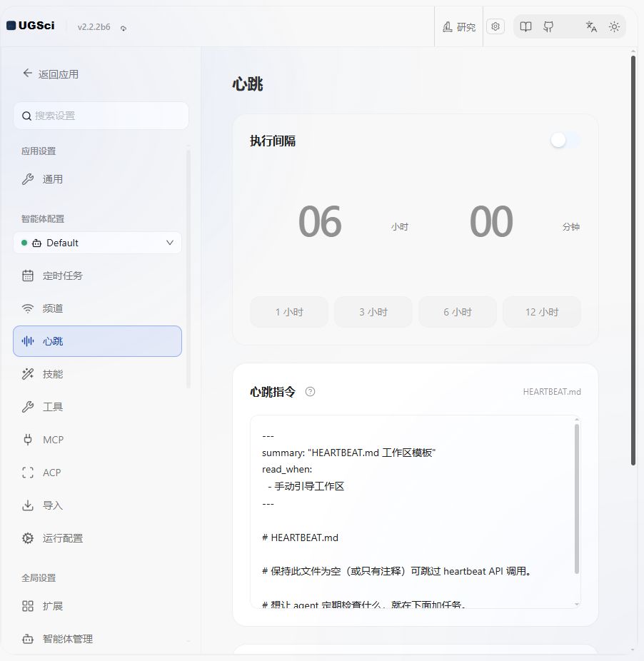Open the 扩展 page
Image resolution: width=644 pixels, height=661 pixels.
tap(97, 606)
